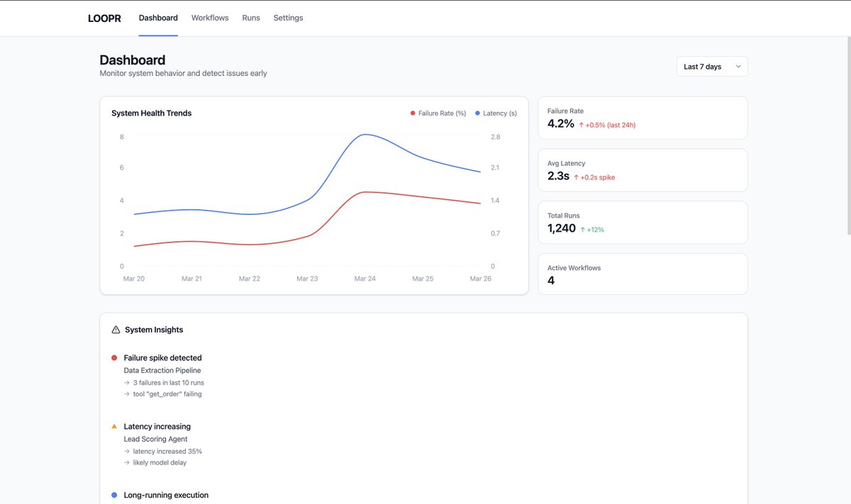The height and width of the screenshot is (504, 851).
Task: Open the Active Workflows card
Action: (x=643, y=274)
